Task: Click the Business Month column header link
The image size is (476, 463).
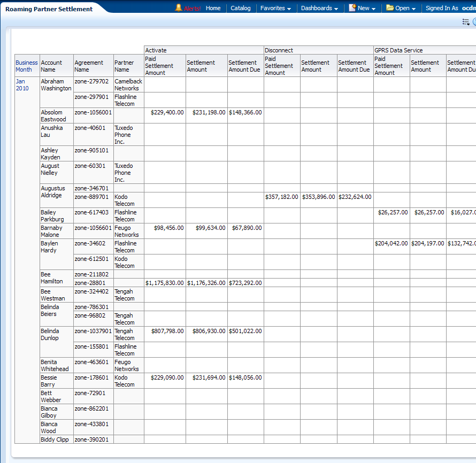Action: [26, 66]
